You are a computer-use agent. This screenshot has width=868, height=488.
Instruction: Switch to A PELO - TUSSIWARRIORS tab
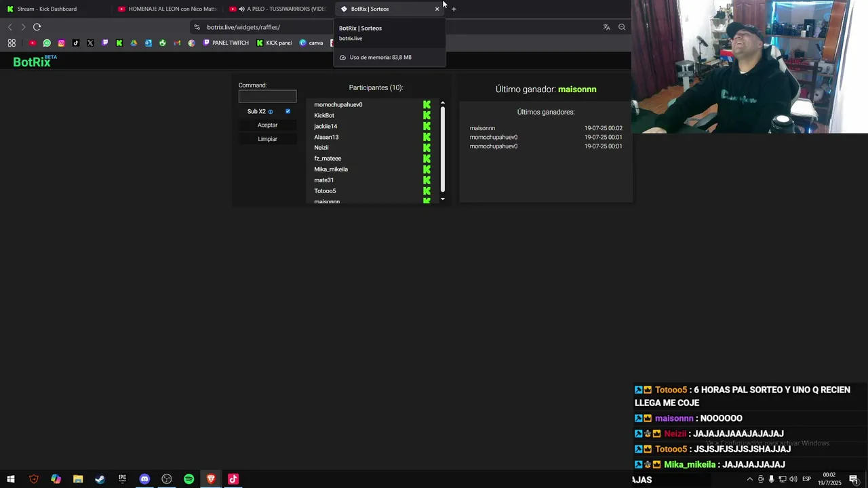[x=278, y=9]
